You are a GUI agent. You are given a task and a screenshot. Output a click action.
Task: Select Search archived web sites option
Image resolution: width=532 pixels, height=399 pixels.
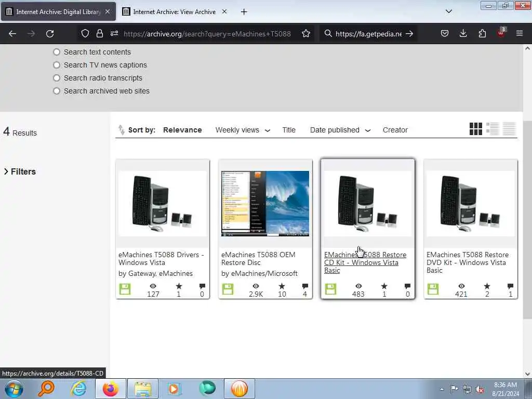click(x=57, y=91)
